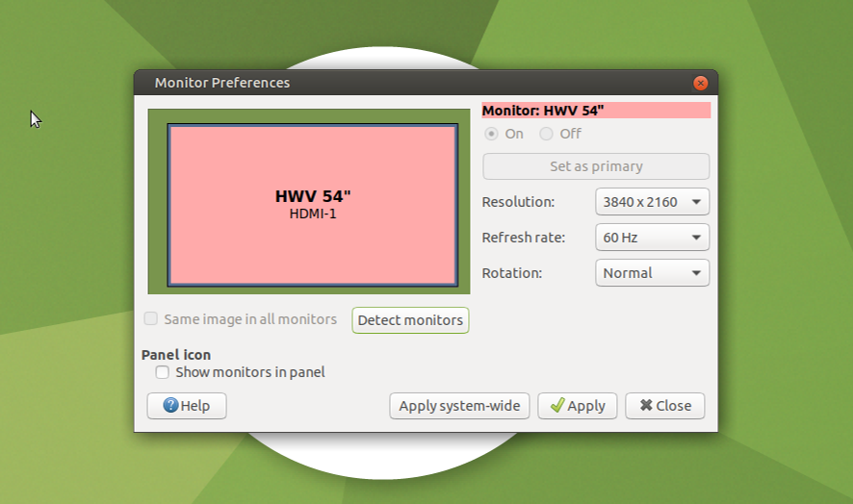This screenshot has width=853, height=504.
Task: Click the Set as primary button
Action: tap(596, 166)
